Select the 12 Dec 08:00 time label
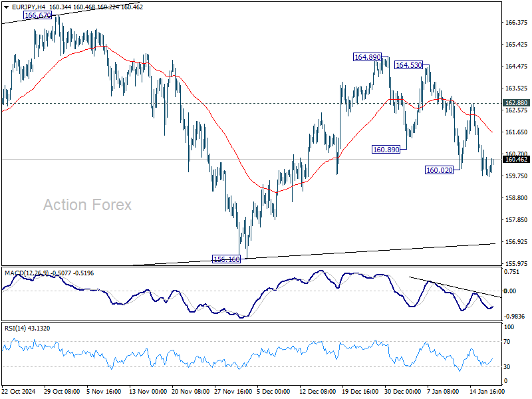The width and height of the screenshot is (532, 399). (318, 391)
